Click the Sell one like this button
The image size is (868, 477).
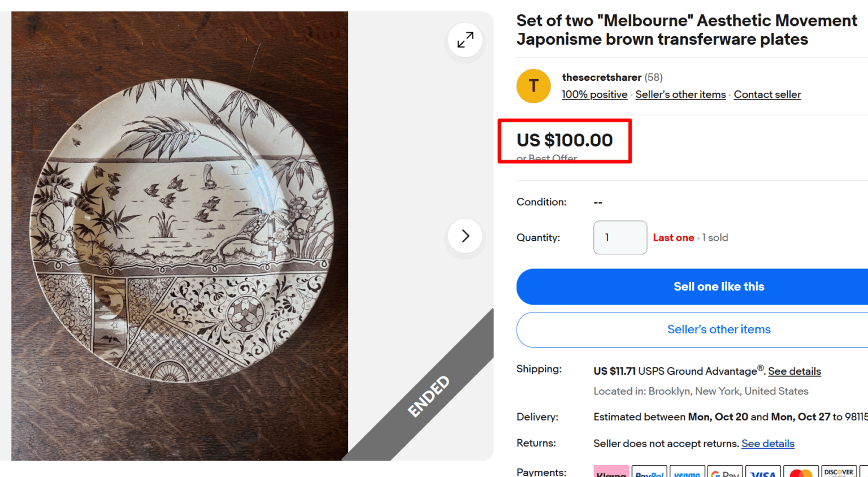point(719,287)
